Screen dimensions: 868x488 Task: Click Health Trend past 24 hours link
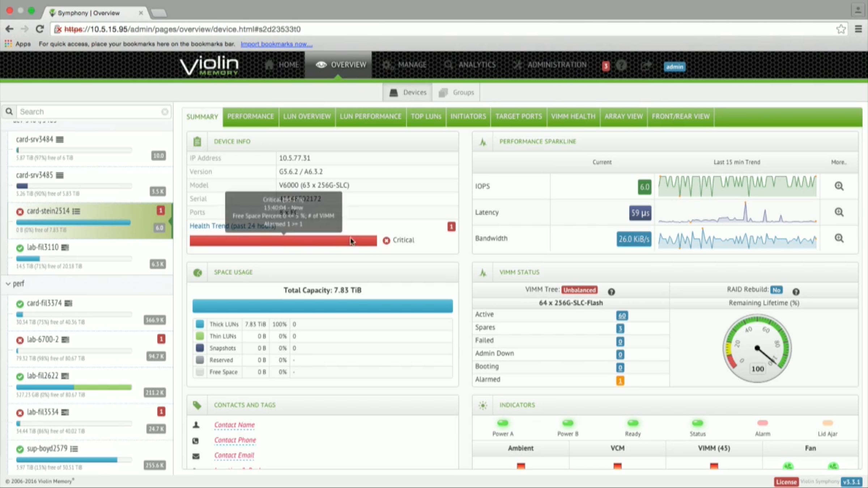coord(233,226)
